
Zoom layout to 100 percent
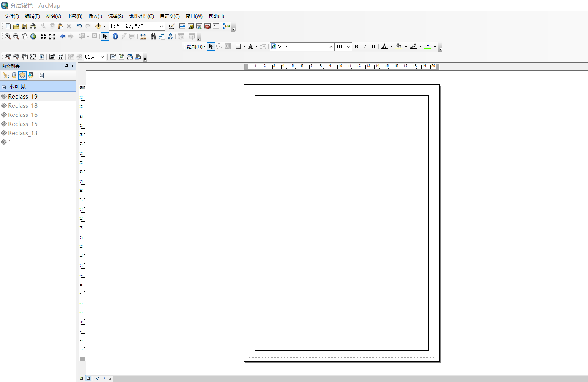[x=41, y=57]
